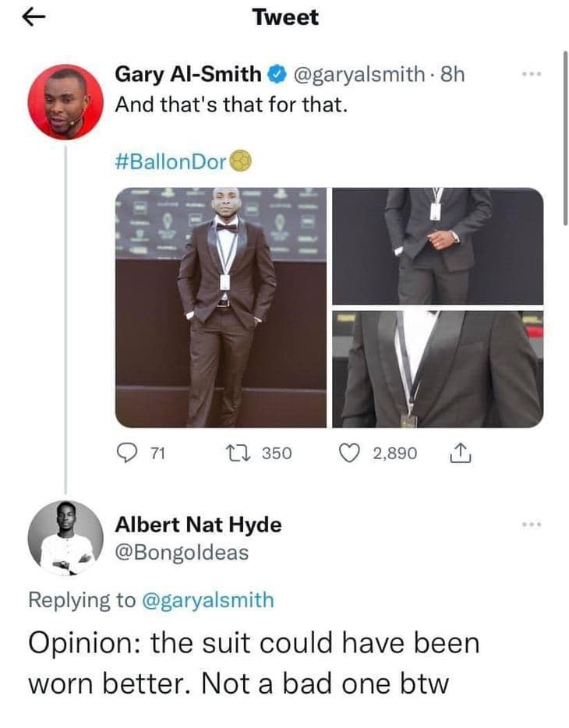Click the vertical scrollbar on the right edge

tap(565, 139)
